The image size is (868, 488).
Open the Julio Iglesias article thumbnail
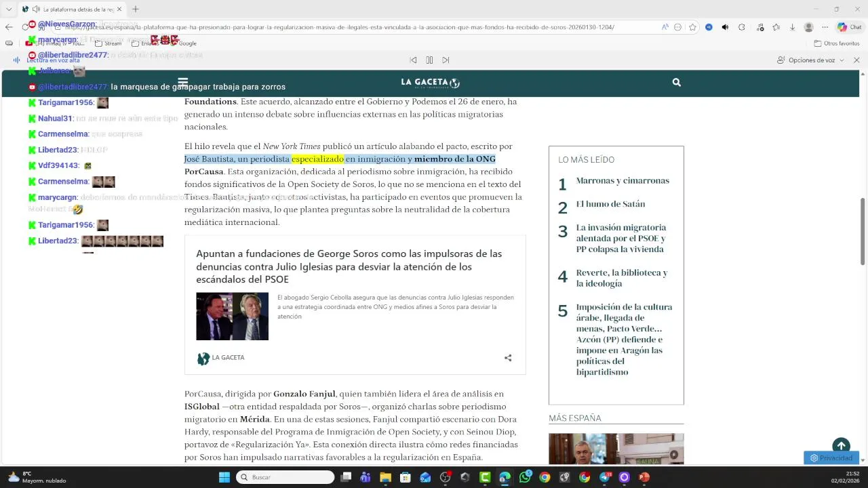point(232,316)
